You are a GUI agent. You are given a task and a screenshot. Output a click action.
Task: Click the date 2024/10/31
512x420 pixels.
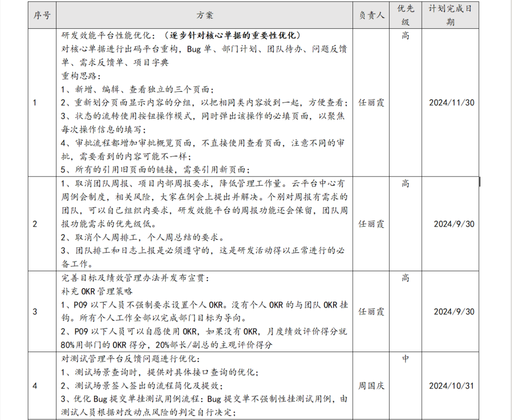point(452,385)
